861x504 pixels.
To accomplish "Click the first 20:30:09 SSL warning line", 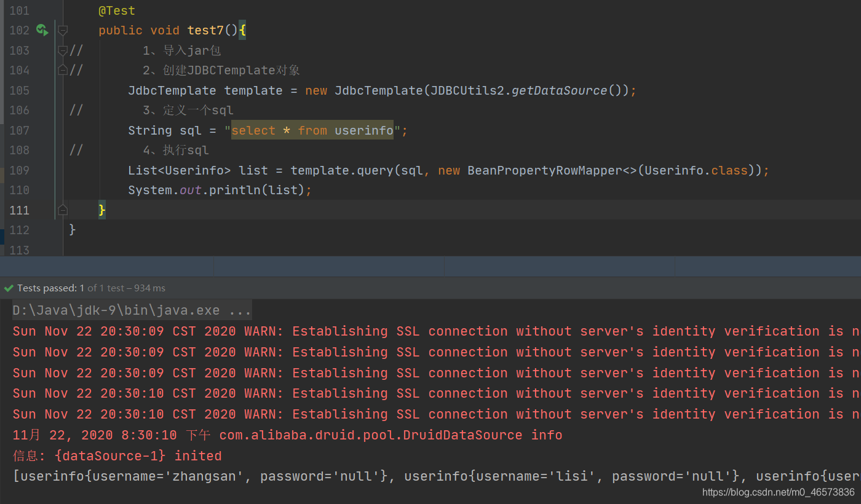I will 437,331.
